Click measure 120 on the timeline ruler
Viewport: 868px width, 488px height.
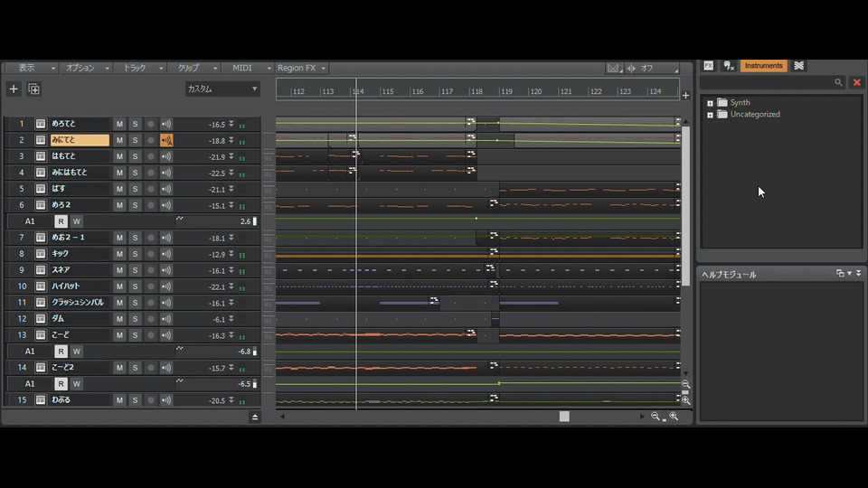(x=535, y=91)
